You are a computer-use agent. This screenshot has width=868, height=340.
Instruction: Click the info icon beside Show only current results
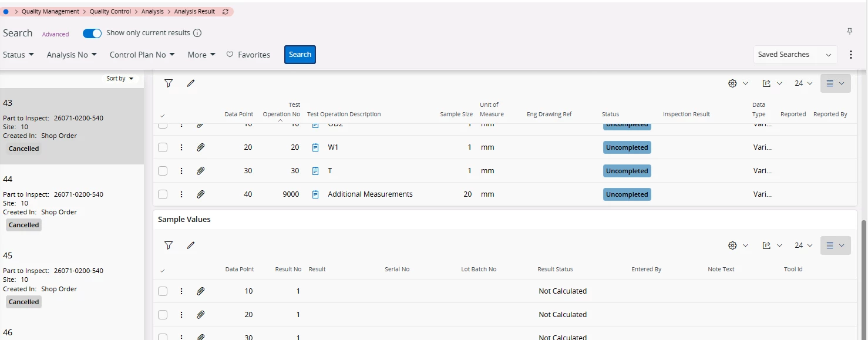(197, 33)
